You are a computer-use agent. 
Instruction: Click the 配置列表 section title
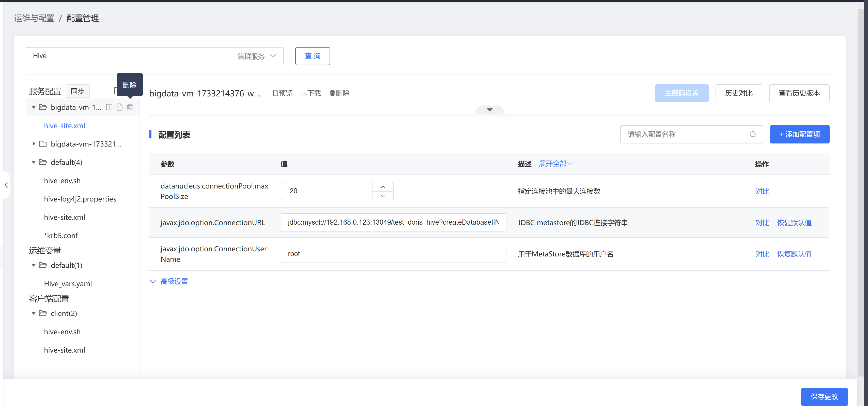click(x=174, y=135)
